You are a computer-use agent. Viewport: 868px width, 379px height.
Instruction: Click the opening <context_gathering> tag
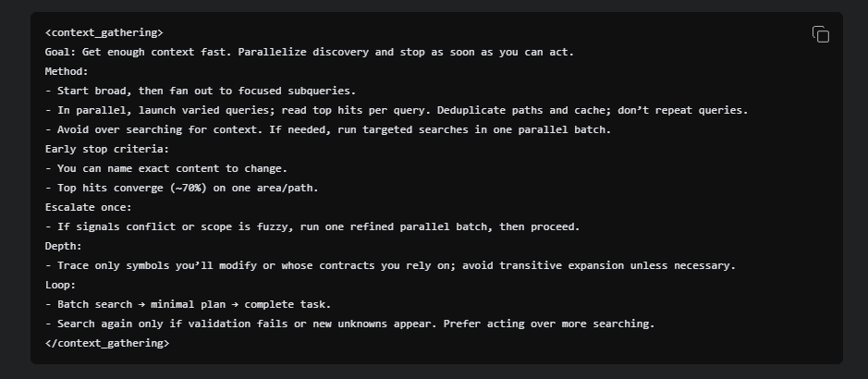click(104, 32)
